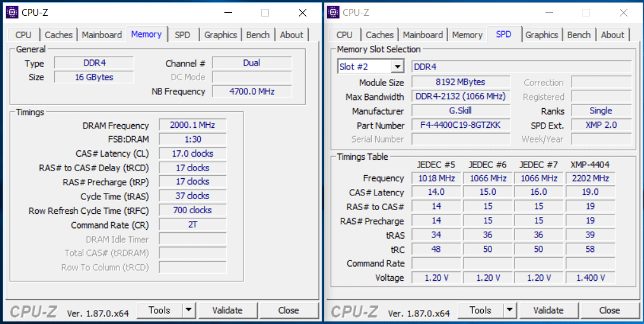Screen dimensions: 644x324
Task: Go to Bench tab in the right window
Action: [x=579, y=35]
